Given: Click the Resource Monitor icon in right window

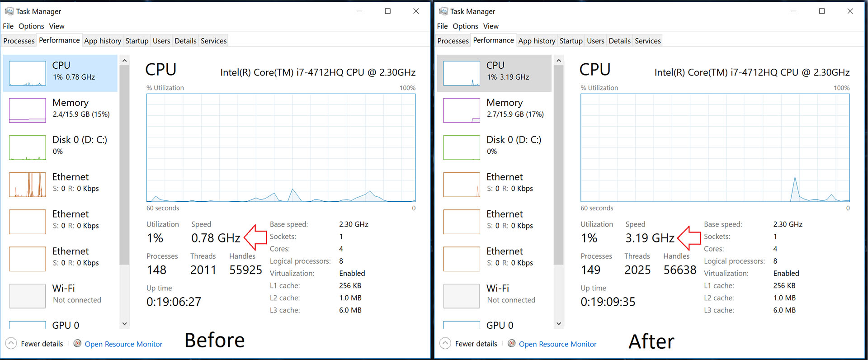Looking at the screenshot, I should (x=511, y=343).
